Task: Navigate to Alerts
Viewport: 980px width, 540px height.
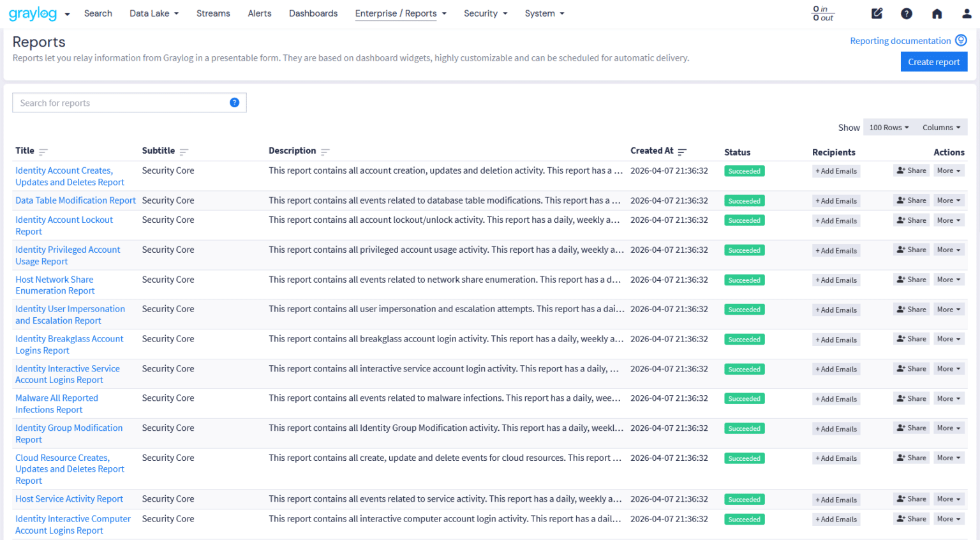Action: pos(260,13)
